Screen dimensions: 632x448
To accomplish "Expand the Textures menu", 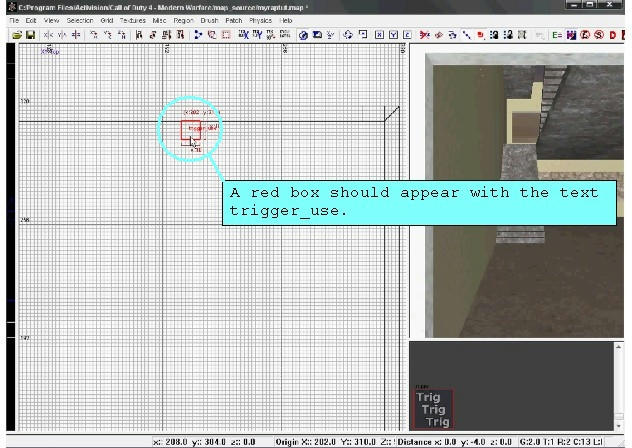I will point(132,20).
